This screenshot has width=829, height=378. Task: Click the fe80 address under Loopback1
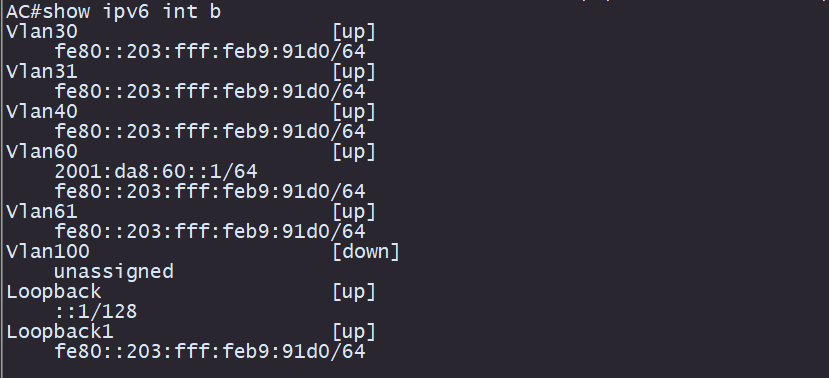point(210,351)
